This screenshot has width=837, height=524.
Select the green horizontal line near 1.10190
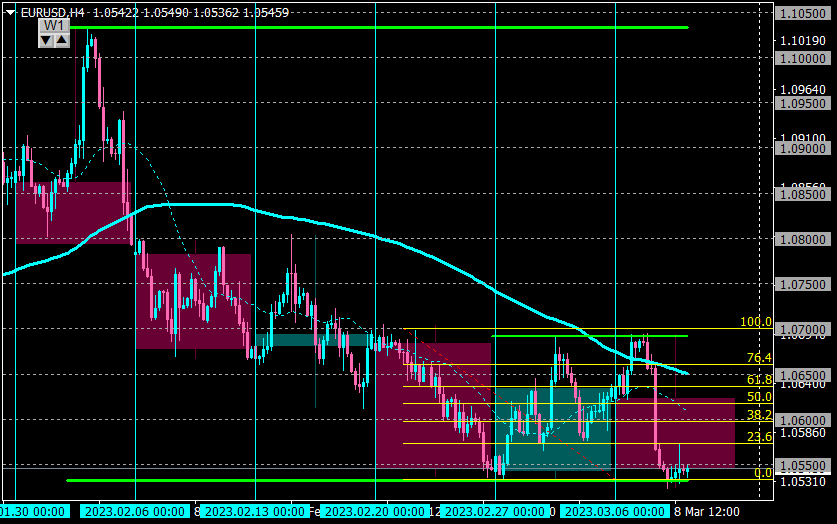(x=379, y=27)
